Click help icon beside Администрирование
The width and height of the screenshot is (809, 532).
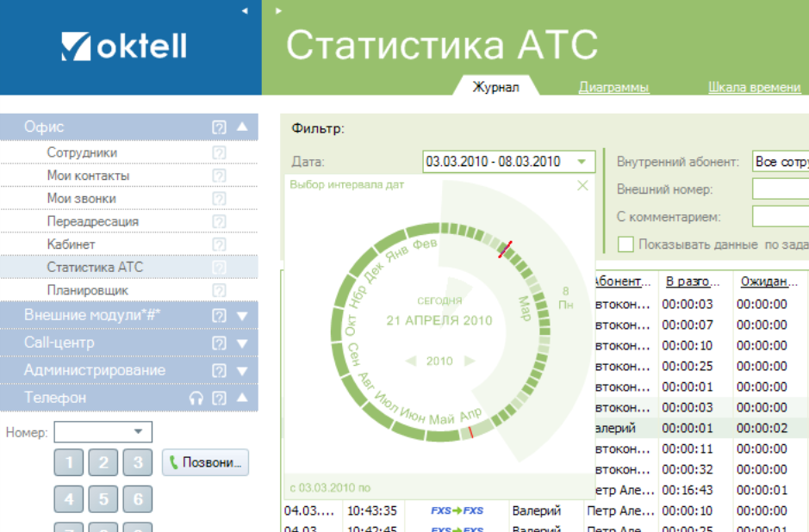click(219, 370)
